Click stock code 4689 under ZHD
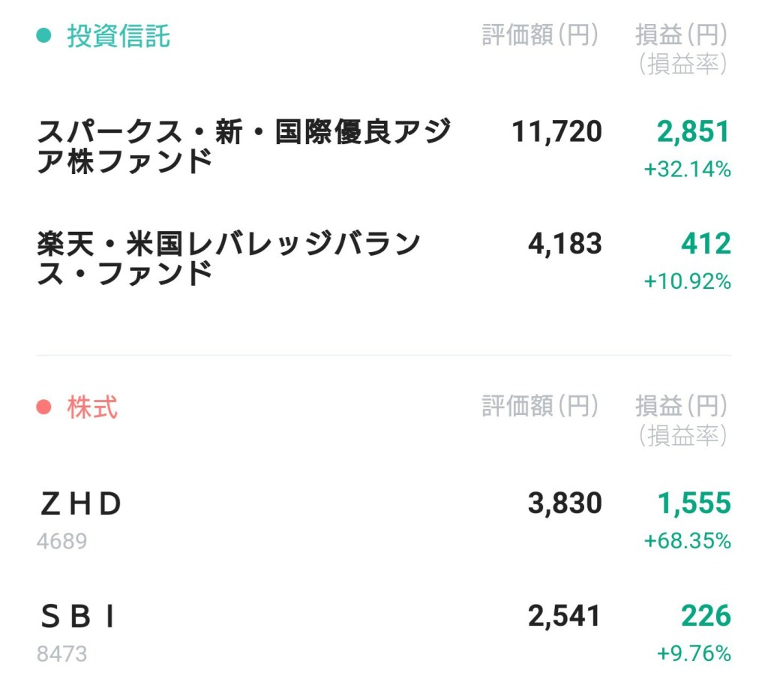This screenshot has height=700, width=768. 61,541
